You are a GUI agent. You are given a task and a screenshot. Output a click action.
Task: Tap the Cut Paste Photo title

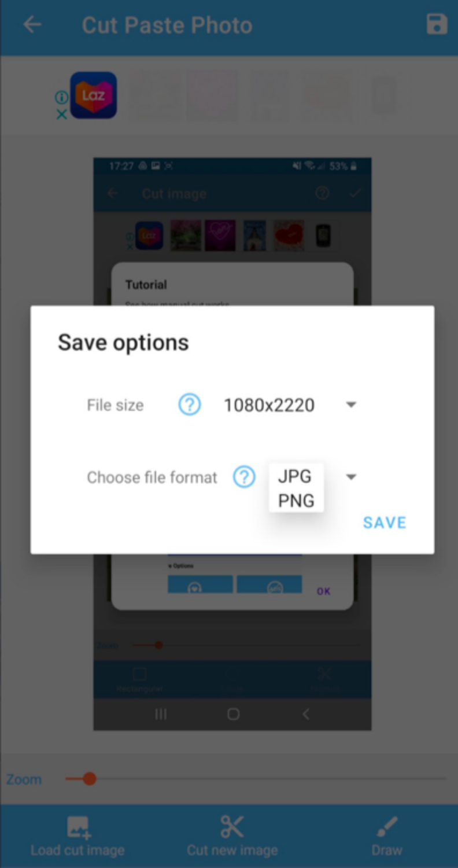[167, 25]
